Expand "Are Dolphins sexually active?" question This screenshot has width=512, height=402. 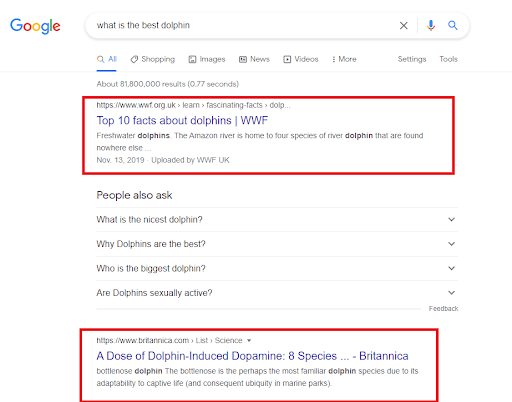click(277, 293)
